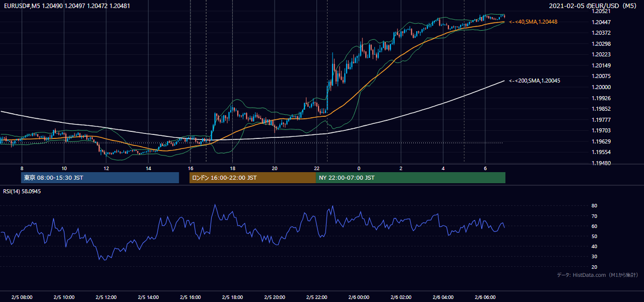Click the RSI scale value 60
The height and width of the screenshot is (302, 644).
click(594, 226)
